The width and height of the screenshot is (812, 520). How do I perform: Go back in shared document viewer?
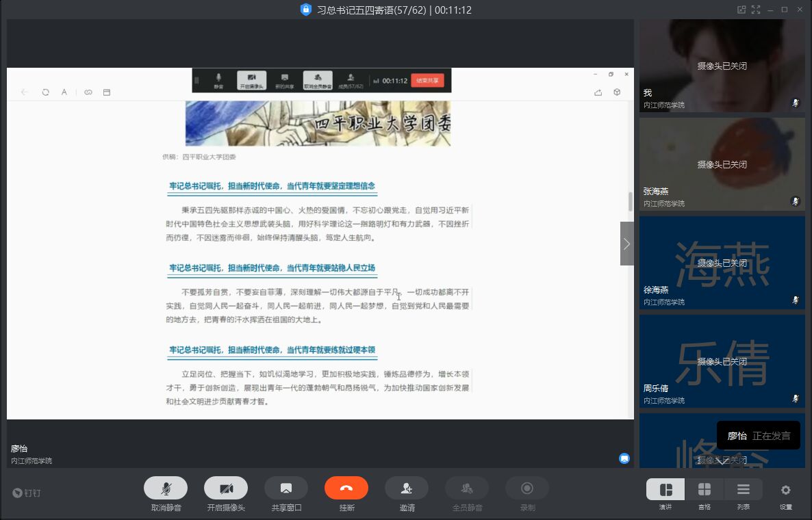tap(25, 92)
